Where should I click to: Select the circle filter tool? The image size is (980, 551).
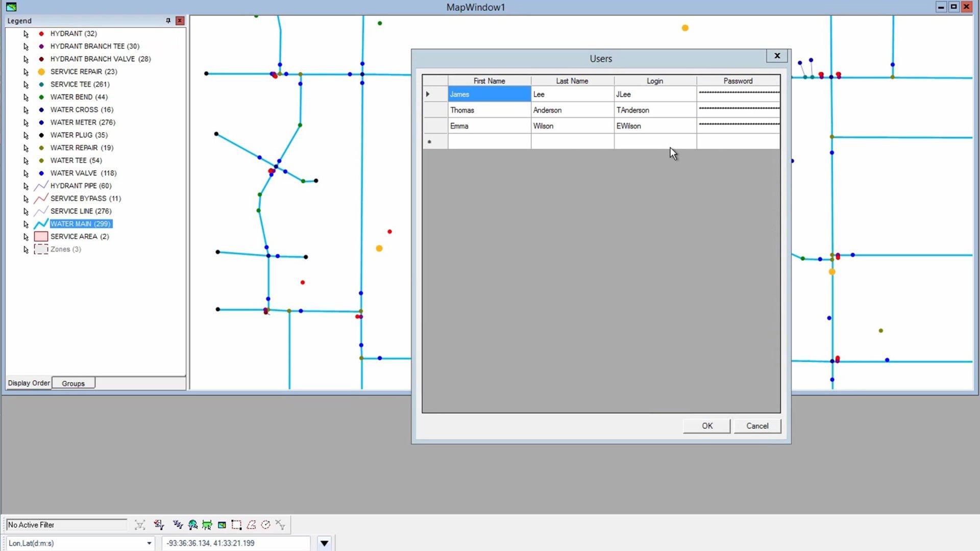pyautogui.click(x=265, y=524)
